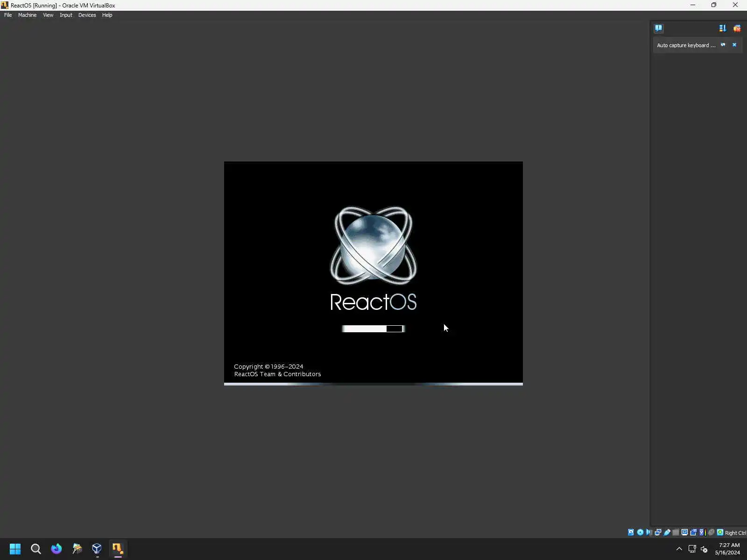Toggle the Notification Center speech bubble icon
Image resolution: width=747 pixels, height=560 pixels.
click(x=658, y=28)
